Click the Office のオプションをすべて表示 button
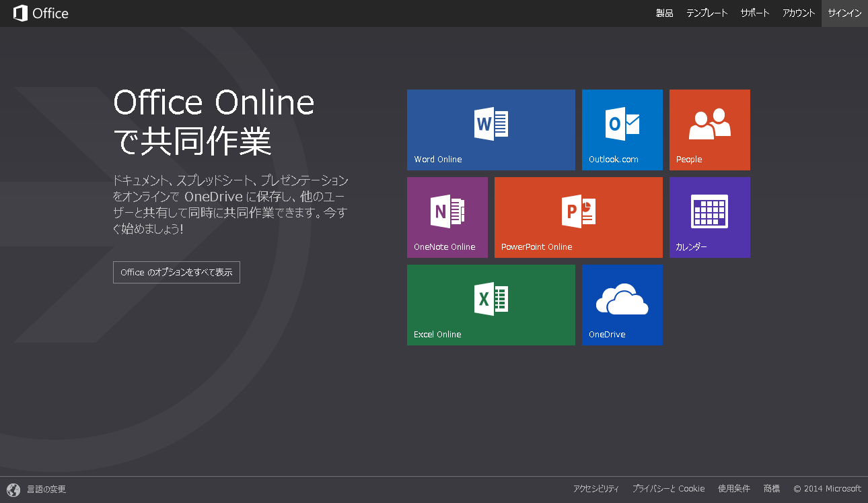The height and width of the screenshot is (503, 868). [x=176, y=273]
